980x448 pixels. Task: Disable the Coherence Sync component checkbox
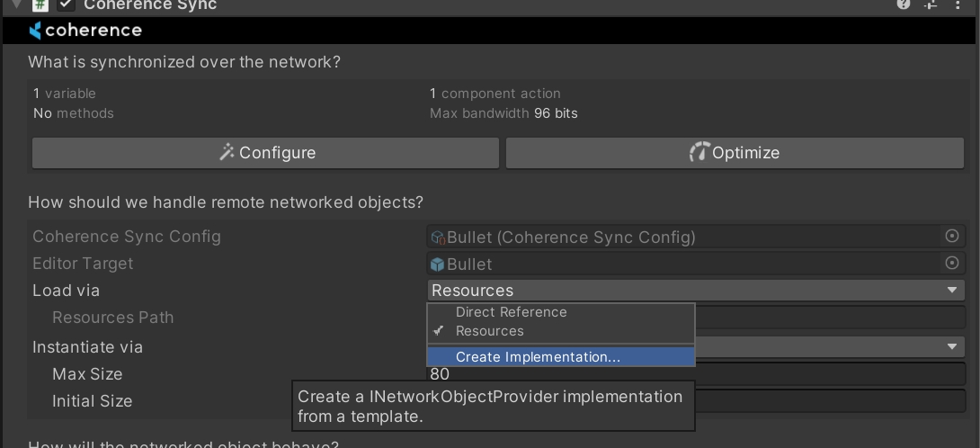[66, 4]
